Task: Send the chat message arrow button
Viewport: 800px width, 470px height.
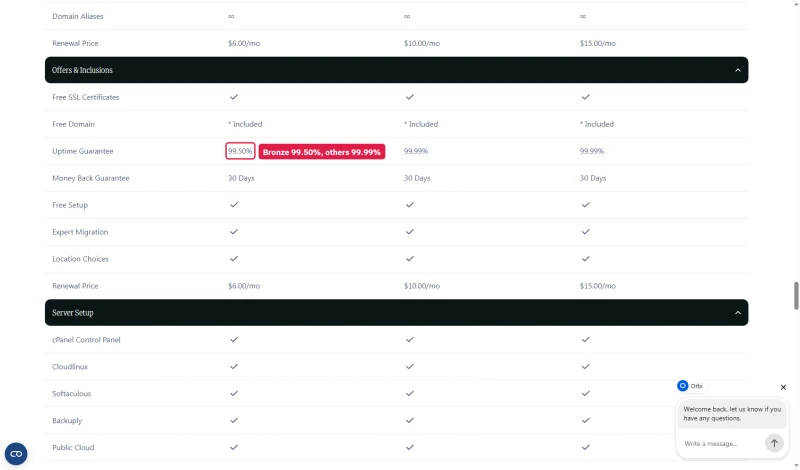Action: click(774, 443)
